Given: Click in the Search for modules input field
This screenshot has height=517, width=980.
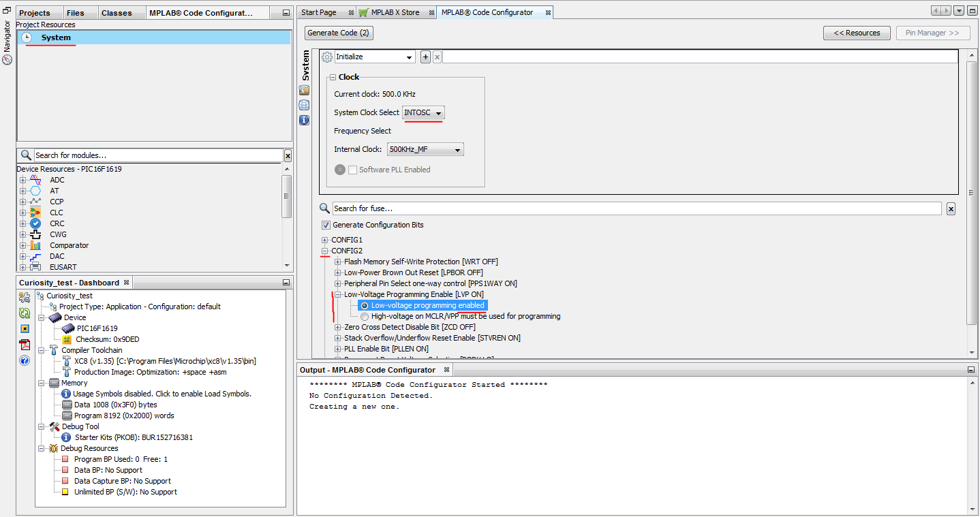Looking at the screenshot, I should [x=157, y=155].
